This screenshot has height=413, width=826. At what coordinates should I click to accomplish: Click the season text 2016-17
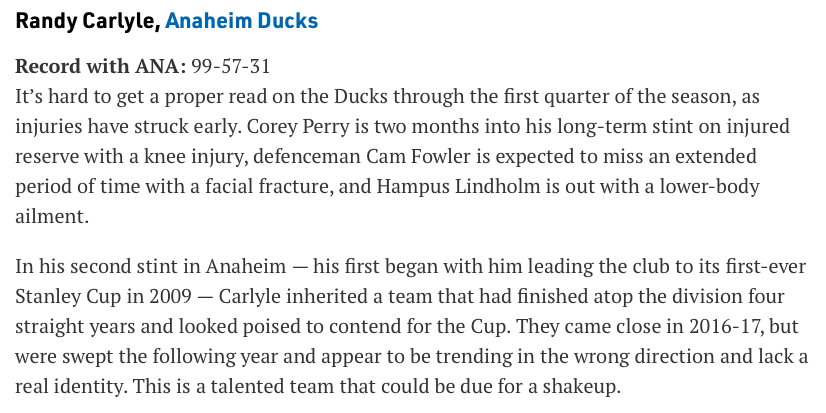point(726,327)
